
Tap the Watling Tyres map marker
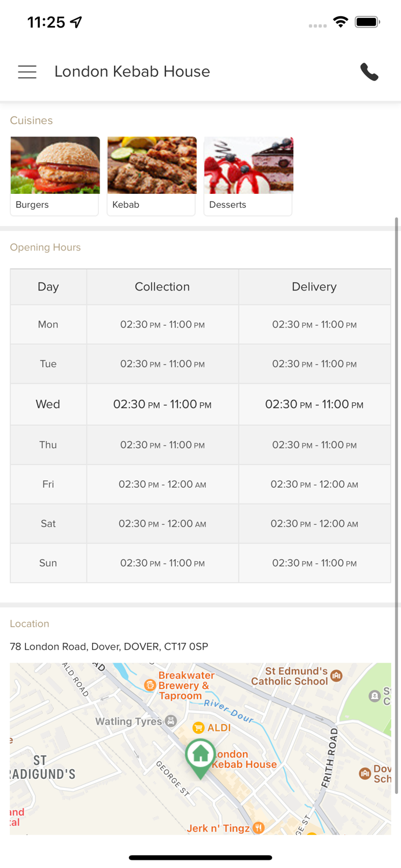[x=171, y=721]
